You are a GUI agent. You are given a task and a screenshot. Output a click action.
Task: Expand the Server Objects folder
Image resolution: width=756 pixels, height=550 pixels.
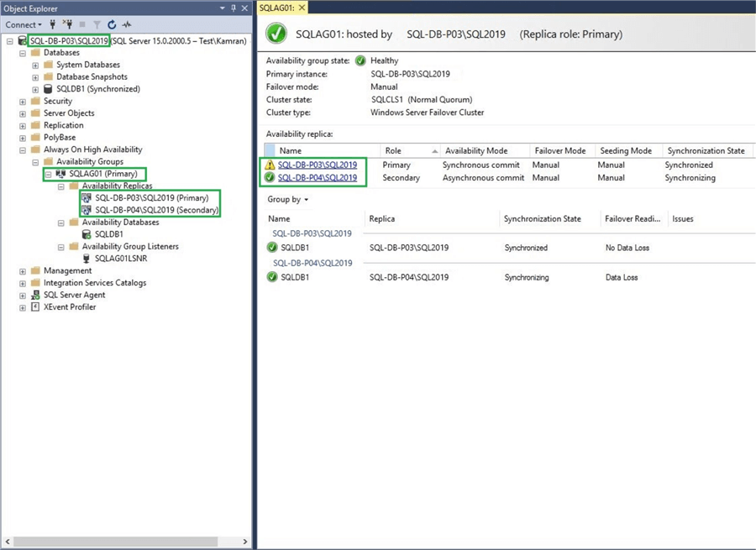click(x=23, y=113)
